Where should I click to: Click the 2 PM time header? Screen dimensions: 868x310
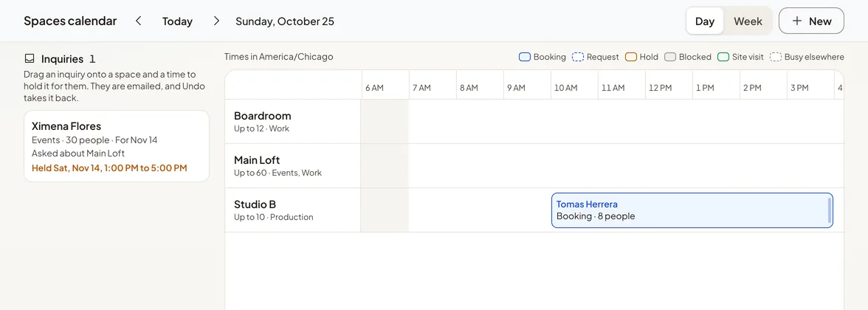[x=753, y=88]
